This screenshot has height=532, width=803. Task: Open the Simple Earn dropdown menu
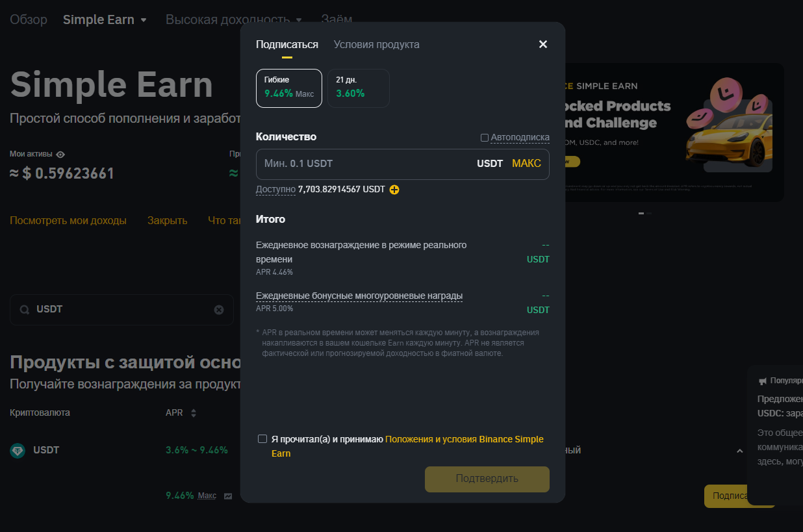(x=105, y=19)
